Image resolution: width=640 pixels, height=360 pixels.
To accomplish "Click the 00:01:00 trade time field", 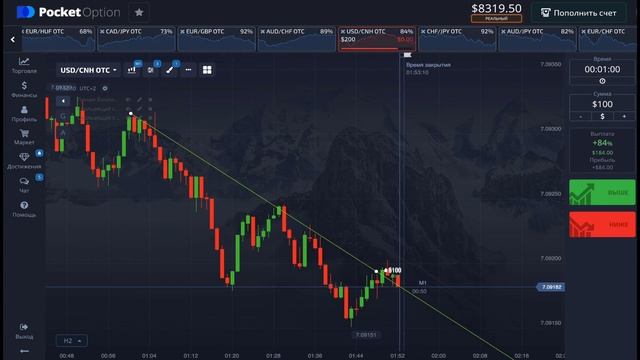I will [602, 69].
